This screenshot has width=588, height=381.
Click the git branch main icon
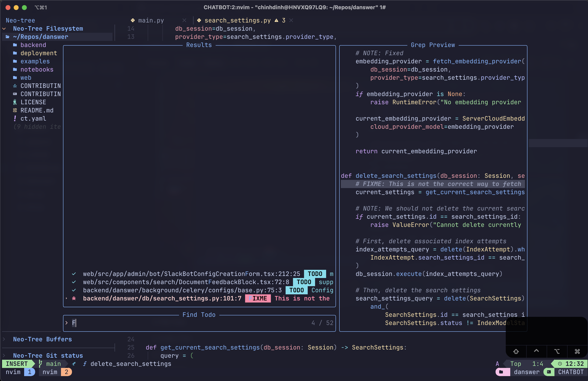pos(41,364)
